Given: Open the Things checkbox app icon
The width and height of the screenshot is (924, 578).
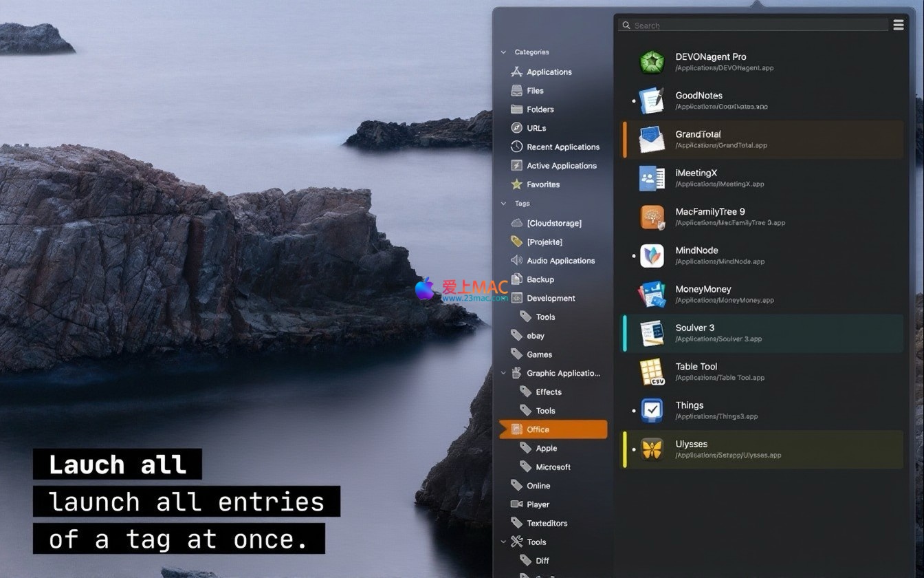Looking at the screenshot, I should (651, 411).
